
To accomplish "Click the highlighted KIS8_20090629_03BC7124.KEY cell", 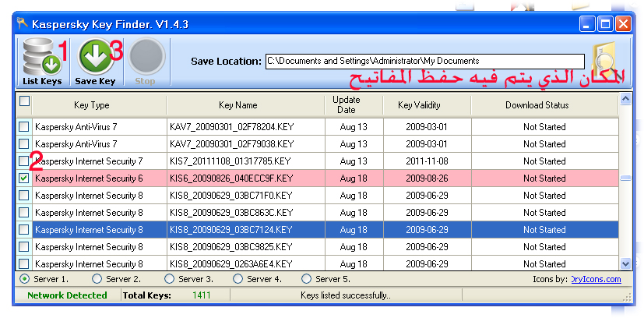I will point(245,230).
